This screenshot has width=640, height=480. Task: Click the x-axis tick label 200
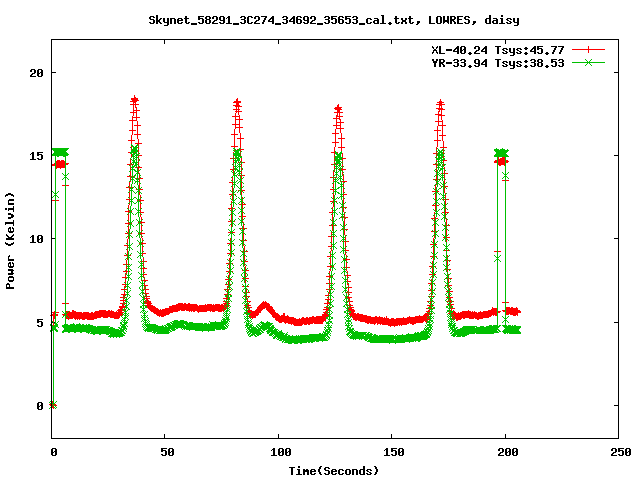coord(507,452)
